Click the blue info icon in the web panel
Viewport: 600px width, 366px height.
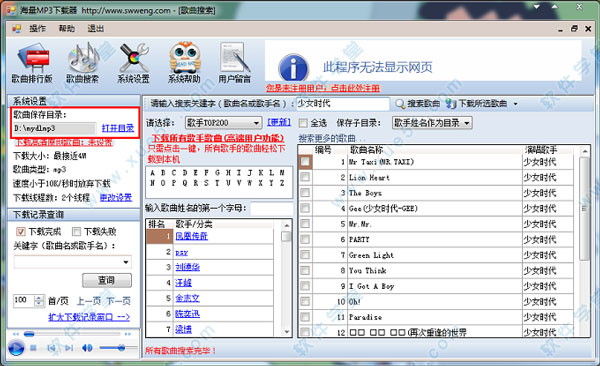point(293,68)
